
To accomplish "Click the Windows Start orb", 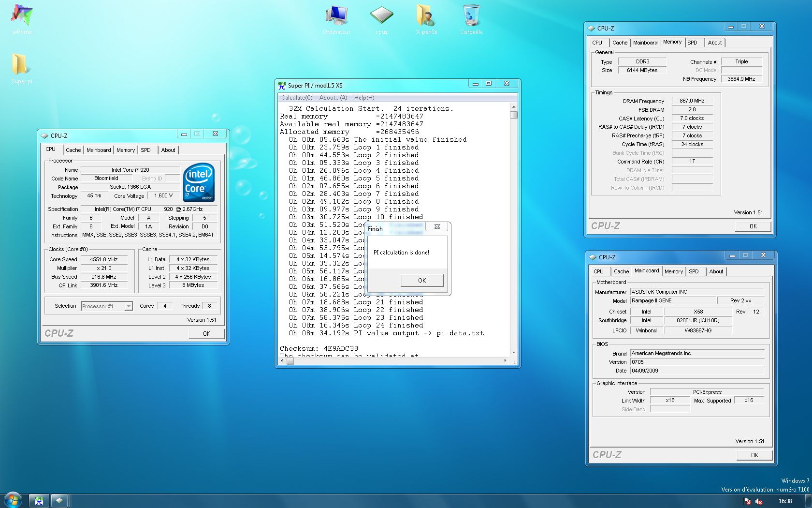I will [x=13, y=500].
